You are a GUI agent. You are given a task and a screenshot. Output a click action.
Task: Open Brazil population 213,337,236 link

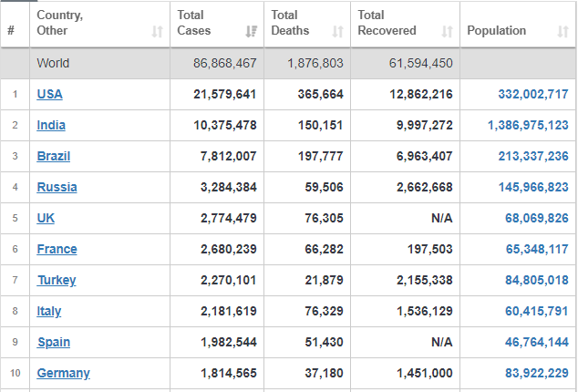533,156
